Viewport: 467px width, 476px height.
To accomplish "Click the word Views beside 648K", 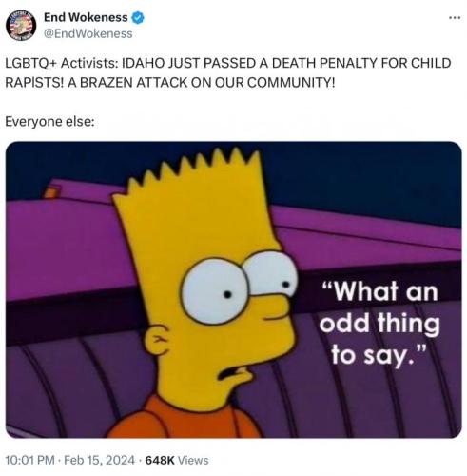I will pyautogui.click(x=193, y=460).
